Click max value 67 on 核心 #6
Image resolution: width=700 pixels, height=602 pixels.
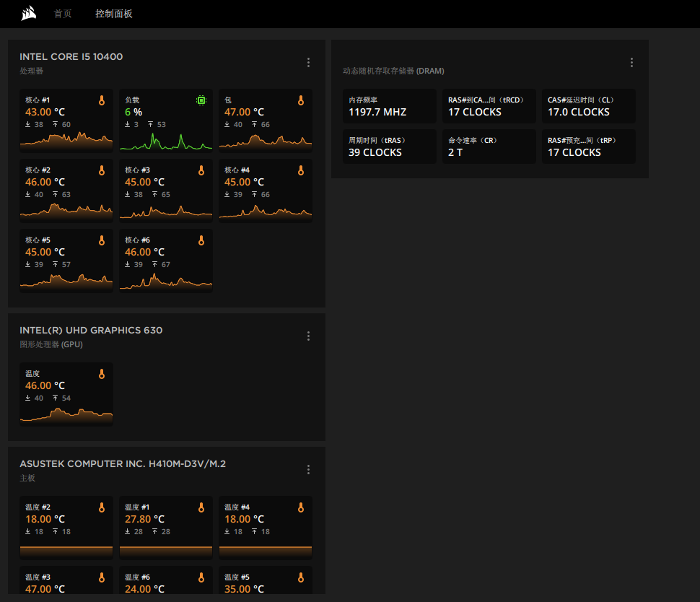point(166,265)
